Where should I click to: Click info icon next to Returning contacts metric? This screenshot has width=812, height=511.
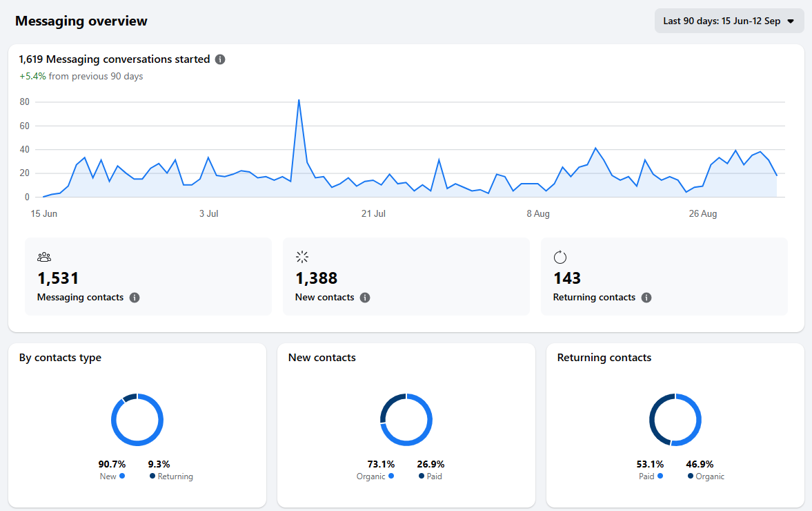pos(646,298)
